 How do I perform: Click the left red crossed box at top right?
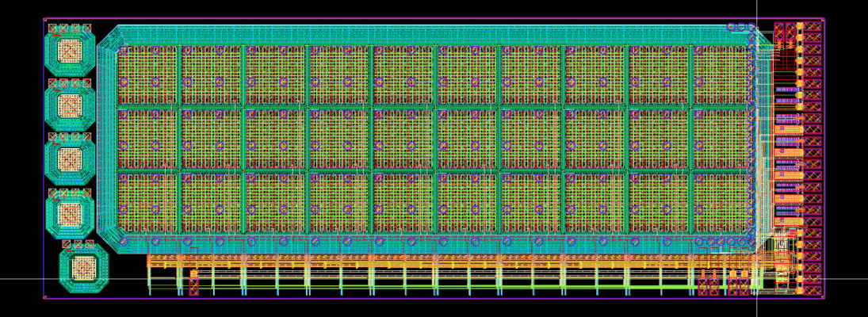(779, 32)
